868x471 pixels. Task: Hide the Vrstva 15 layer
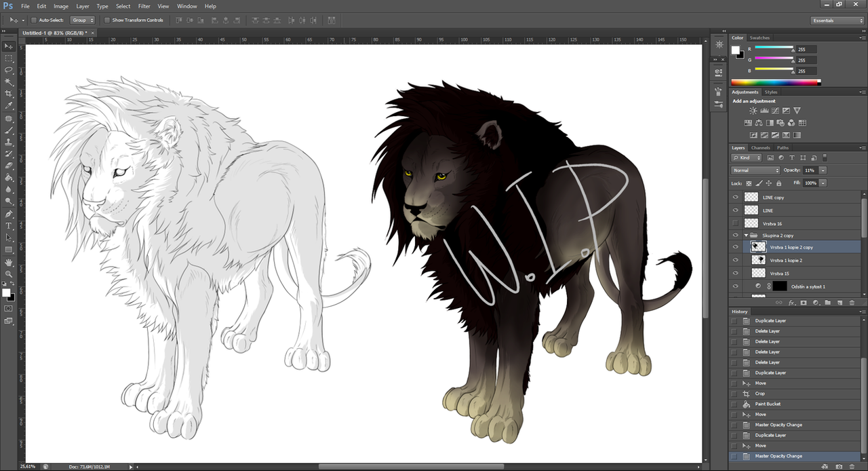click(736, 274)
